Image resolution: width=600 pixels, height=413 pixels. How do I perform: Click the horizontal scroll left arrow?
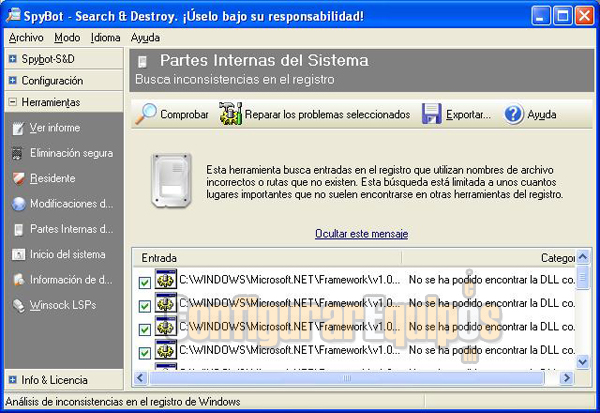click(140, 378)
